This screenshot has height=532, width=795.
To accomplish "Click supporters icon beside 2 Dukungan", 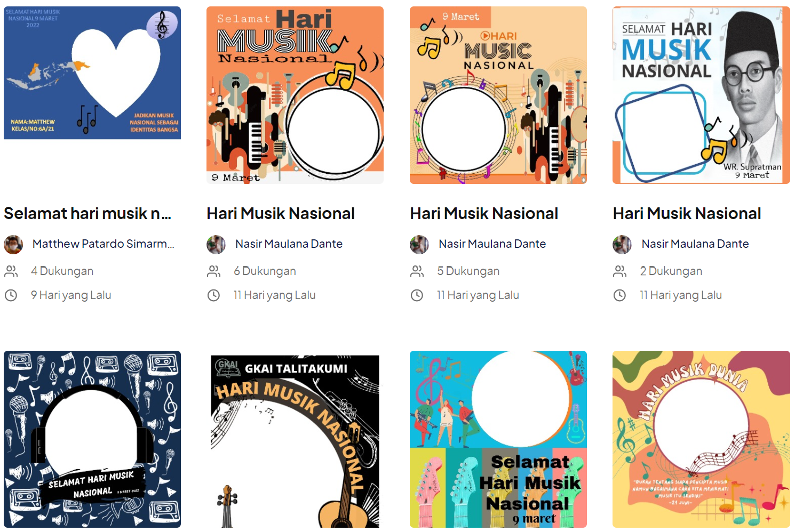I will pyautogui.click(x=620, y=271).
